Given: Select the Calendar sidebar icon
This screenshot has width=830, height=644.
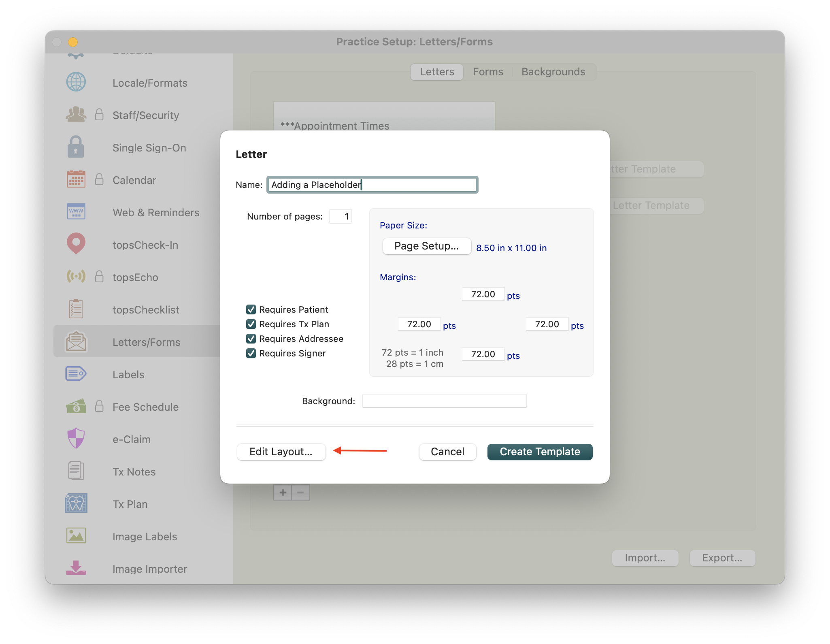Looking at the screenshot, I should [x=76, y=179].
